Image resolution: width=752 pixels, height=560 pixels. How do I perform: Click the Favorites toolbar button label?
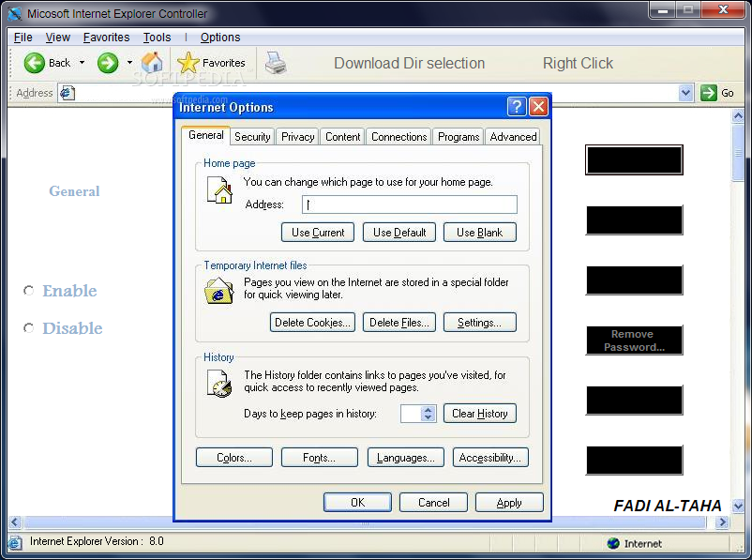(223, 63)
